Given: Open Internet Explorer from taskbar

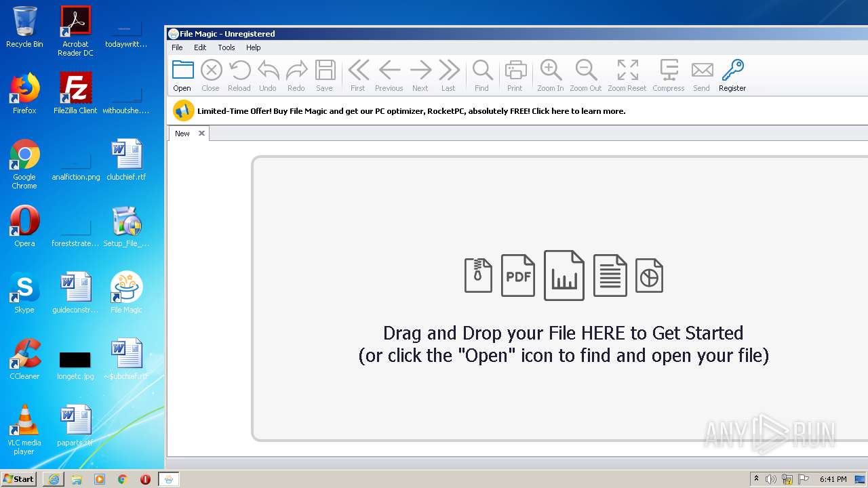Looking at the screenshot, I should coord(54,479).
